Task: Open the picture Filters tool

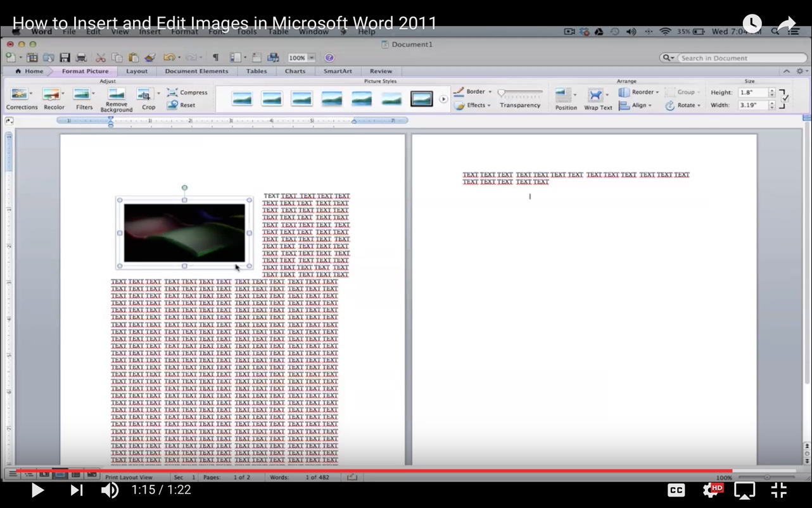Action: coord(84,99)
